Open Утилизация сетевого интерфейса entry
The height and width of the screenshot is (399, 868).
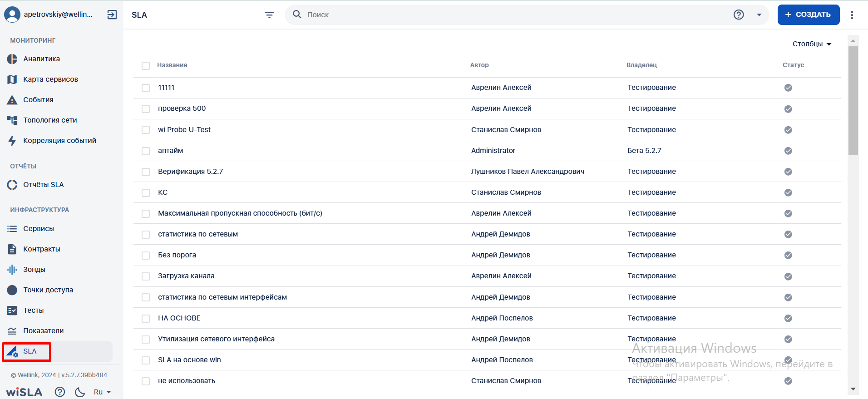click(216, 339)
